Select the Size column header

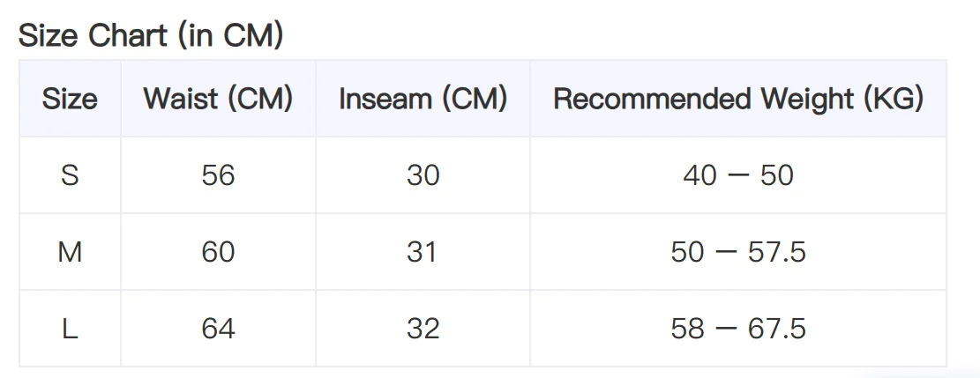[70, 99]
